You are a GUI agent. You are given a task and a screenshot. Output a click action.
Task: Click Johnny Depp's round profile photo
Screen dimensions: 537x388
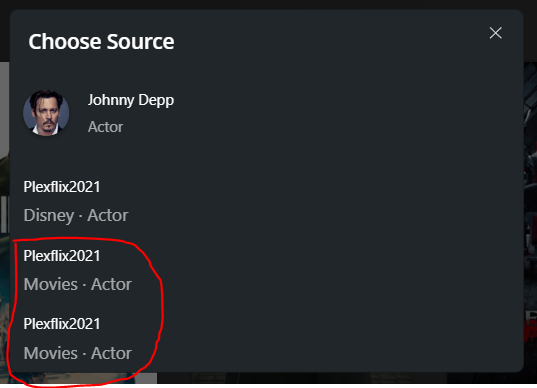click(x=46, y=113)
